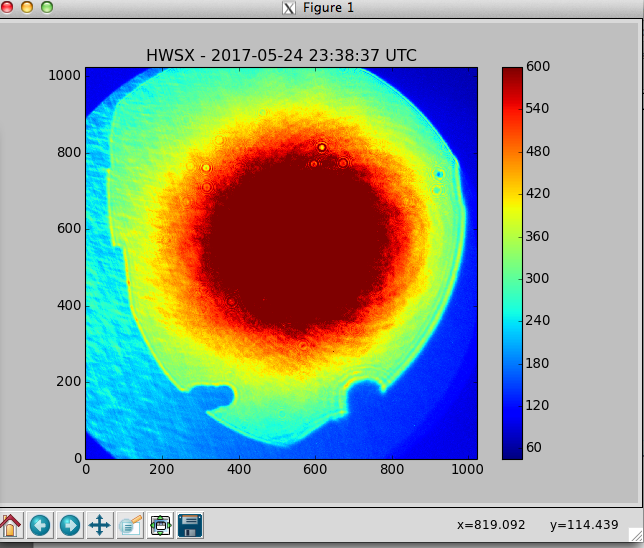Click the x=819.092 coordinate readout
The image size is (644, 548).
[x=491, y=525]
